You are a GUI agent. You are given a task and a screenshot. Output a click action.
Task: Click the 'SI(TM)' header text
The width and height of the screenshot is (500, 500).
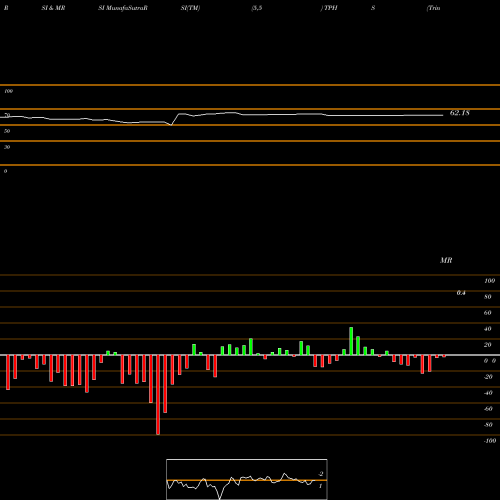(x=190, y=8)
